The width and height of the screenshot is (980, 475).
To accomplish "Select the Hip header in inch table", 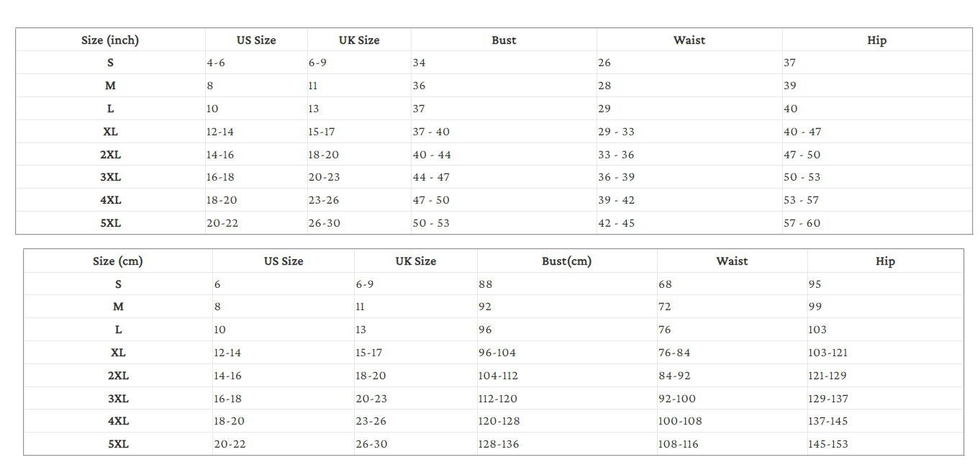I will tap(876, 40).
